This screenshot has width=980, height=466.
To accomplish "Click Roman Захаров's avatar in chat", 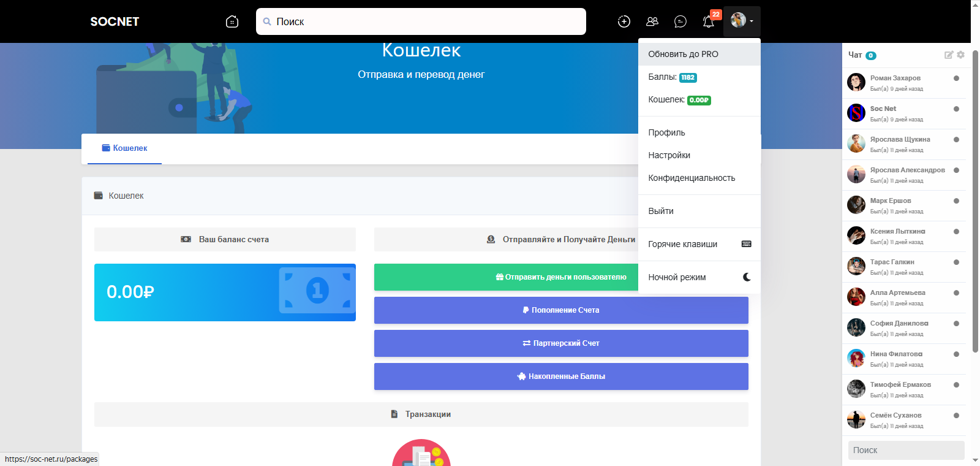I will coord(856,82).
